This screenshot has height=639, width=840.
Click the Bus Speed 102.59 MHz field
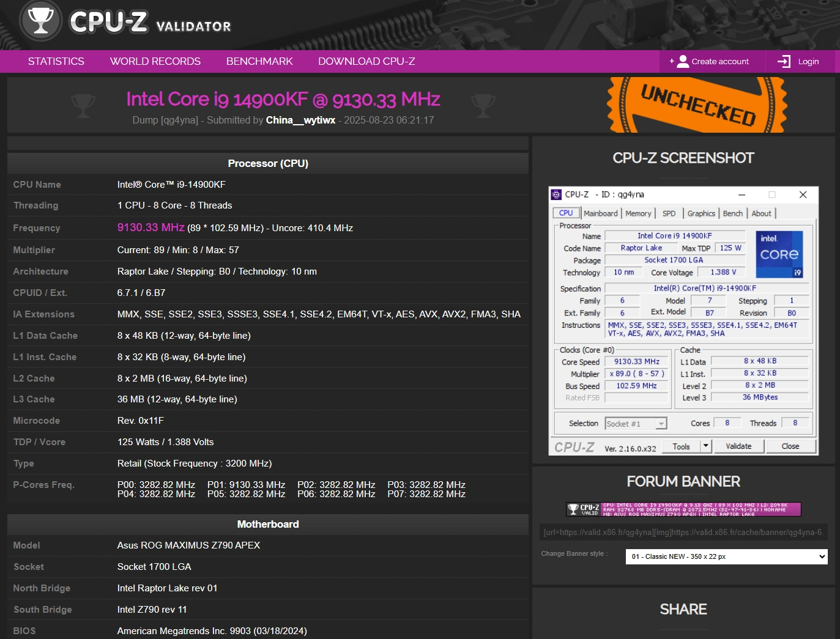coord(636,386)
